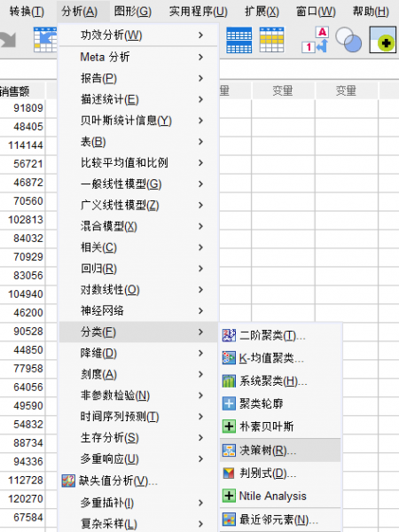Click the 判别式(D) discriminant icon

tap(229, 473)
